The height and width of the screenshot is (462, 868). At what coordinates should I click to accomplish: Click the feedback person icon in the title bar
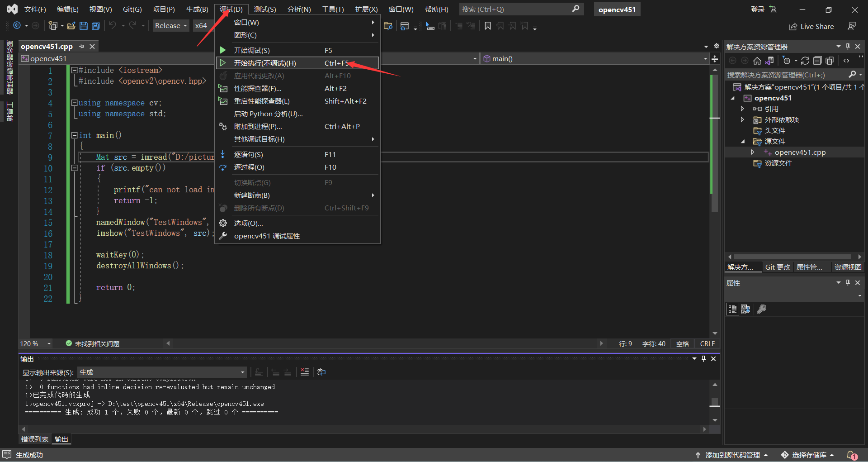(x=852, y=26)
